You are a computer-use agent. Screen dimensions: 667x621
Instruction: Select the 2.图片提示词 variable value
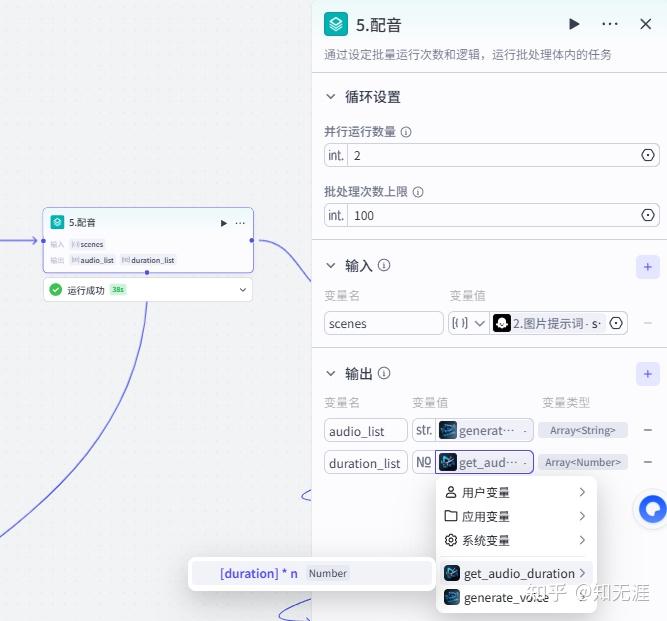click(548, 323)
